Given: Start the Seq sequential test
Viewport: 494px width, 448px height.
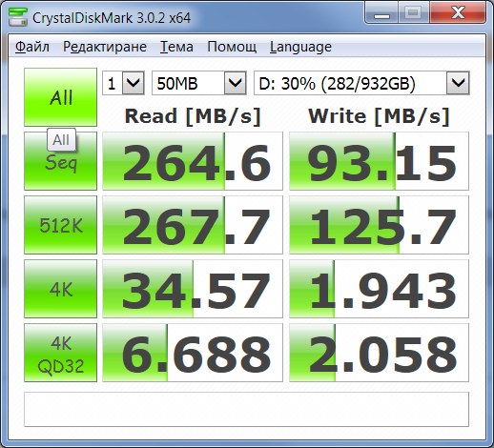Looking at the screenshot, I should click(x=60, y=161).
